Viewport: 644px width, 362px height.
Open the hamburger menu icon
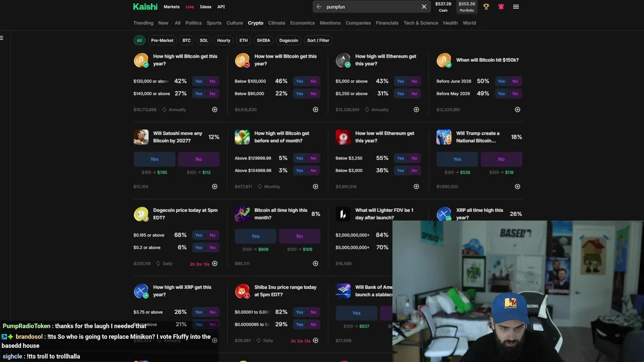point(516,7)
